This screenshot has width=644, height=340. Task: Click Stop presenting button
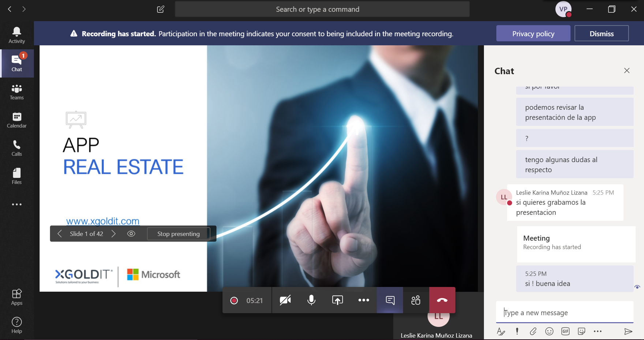[x=179, y=234]
